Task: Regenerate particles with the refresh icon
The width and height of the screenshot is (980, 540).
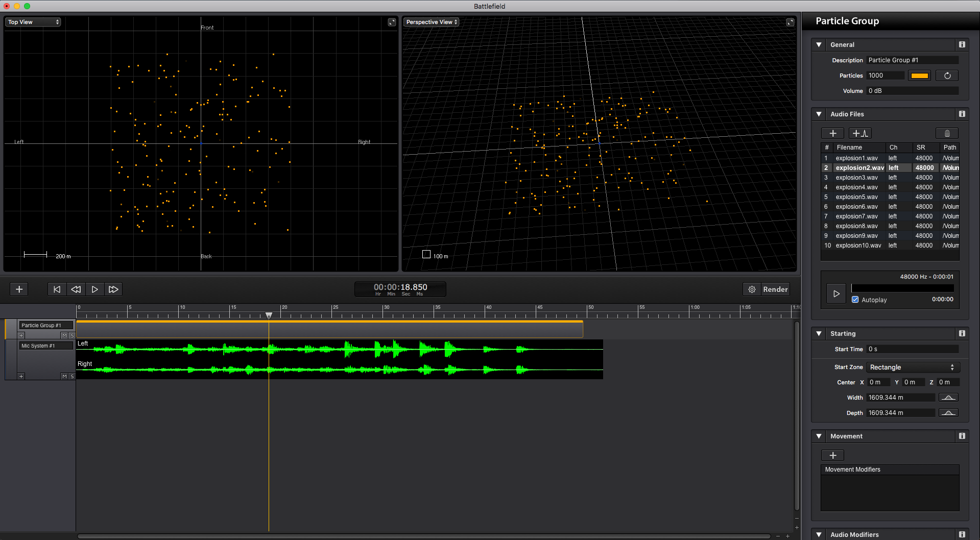Action: coord(947,76)
